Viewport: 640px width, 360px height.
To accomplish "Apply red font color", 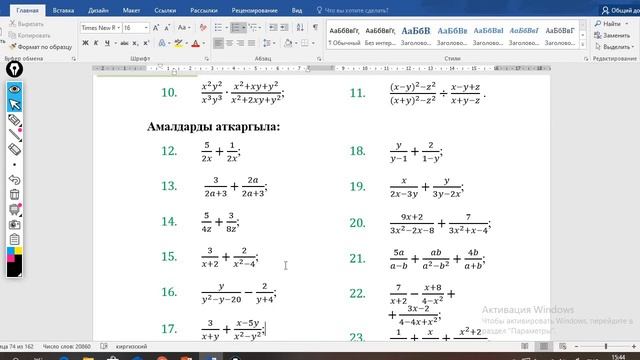I will [196, 43].
